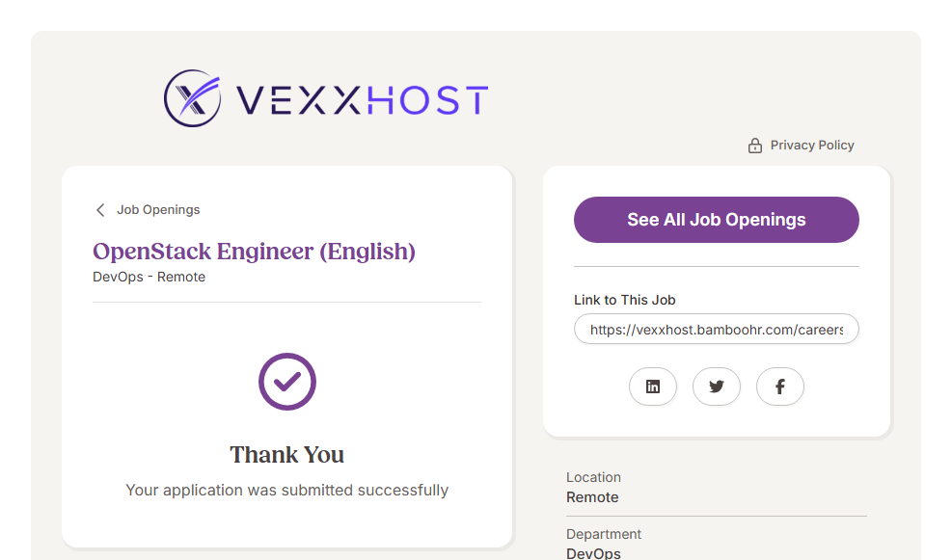Click the application submitted successfully message
This screenshot has width=952, height=560.
pyautogui.click(x=286, y=491)
